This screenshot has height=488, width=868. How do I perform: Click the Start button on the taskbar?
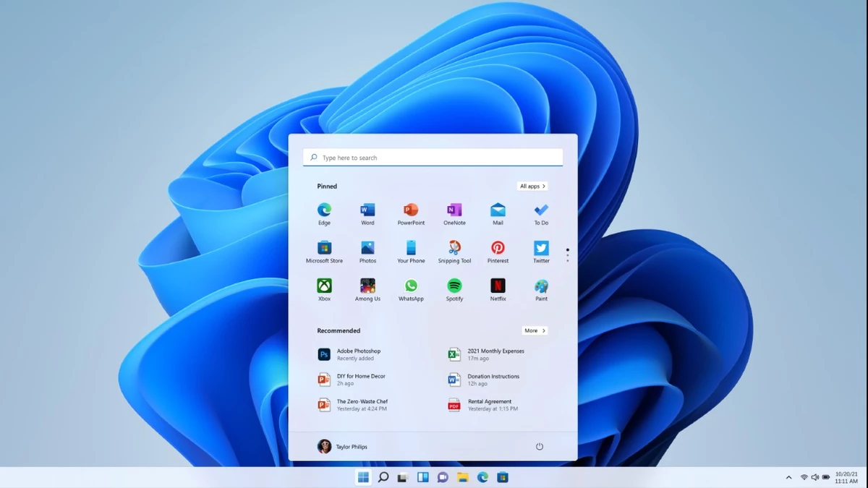[363, 477]
